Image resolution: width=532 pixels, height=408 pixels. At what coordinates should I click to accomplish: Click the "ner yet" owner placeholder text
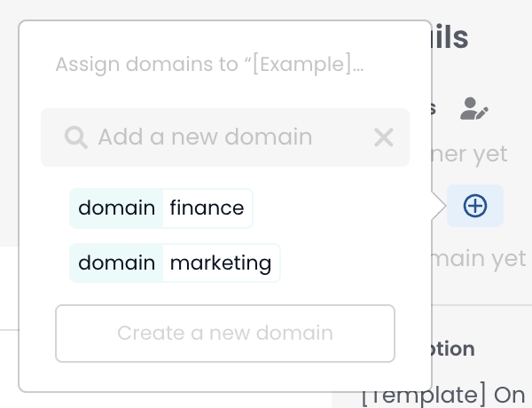click(x=470, y=153)
